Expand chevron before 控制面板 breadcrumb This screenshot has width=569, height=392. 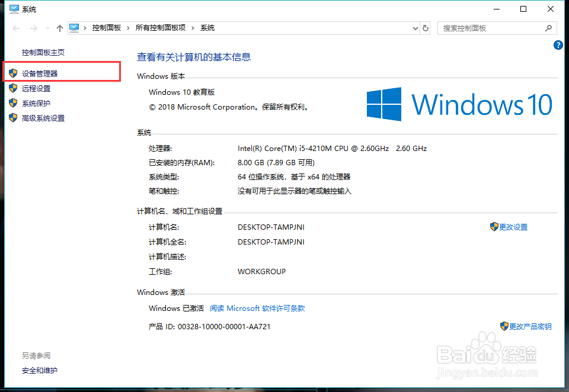click(85, 28)
